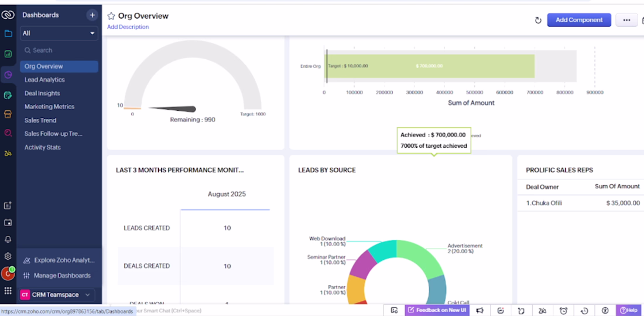
Task: Expand the CRM Teamspace switcher
Action: [x=57, y=295]
